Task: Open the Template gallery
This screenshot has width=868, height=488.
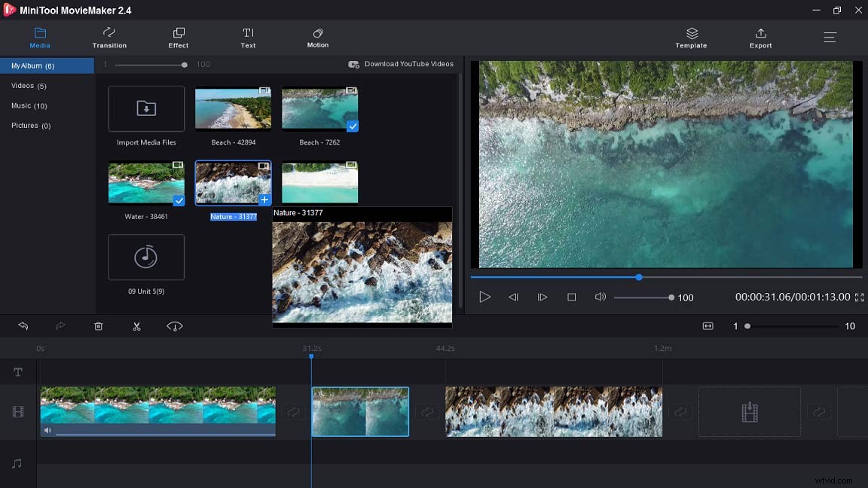Action: (x=691, y=38)
